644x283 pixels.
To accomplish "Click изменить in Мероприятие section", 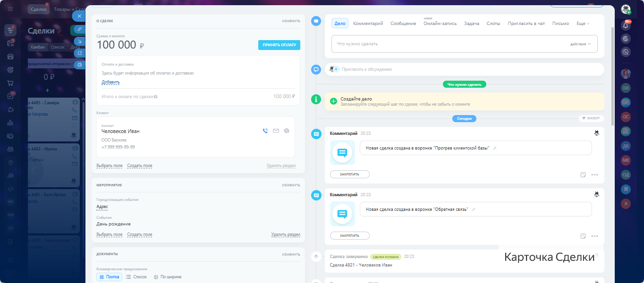I will click(x=291, y=185).
